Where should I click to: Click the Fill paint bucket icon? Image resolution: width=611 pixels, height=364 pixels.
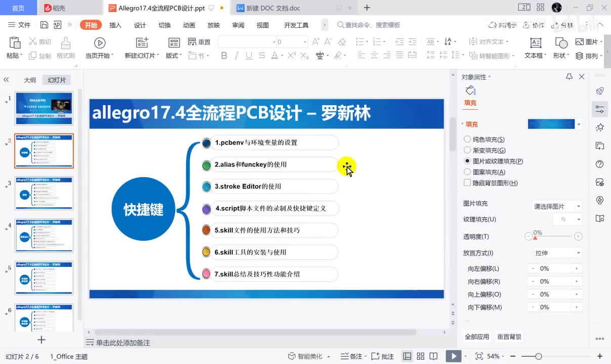coord(470,90)
